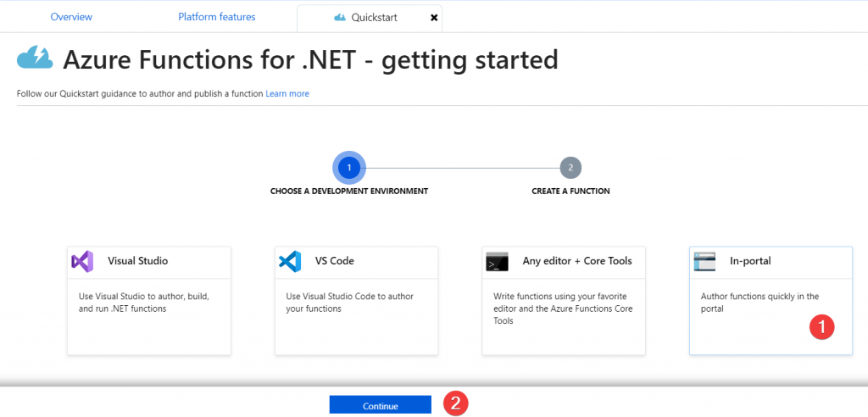Open the Overview tab
The image size is (868, 417).
pyautogui.click(x=71, y=17)
